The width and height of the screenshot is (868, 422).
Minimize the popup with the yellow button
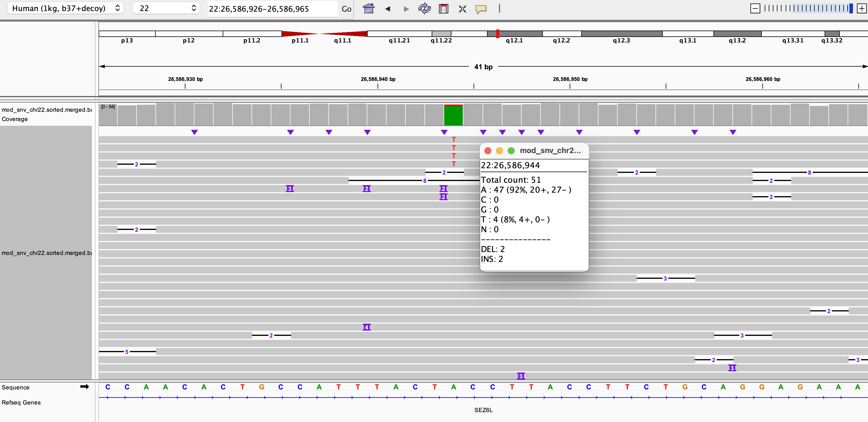(499, 150)
